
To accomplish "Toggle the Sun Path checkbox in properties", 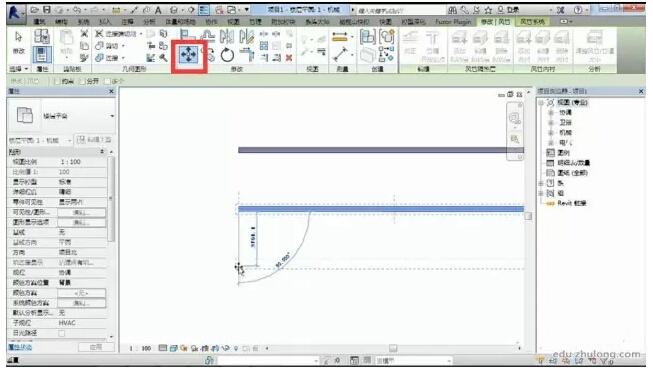I will (62, 333).
